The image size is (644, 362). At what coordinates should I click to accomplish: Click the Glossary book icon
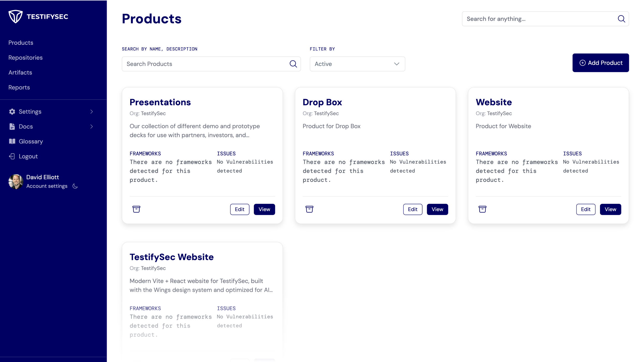[x=12, y=141]
